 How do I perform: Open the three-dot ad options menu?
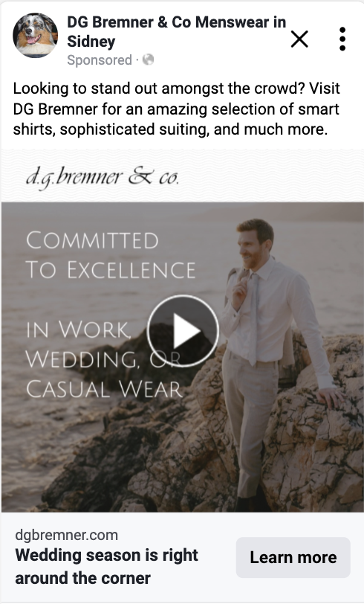pos(342,39)
